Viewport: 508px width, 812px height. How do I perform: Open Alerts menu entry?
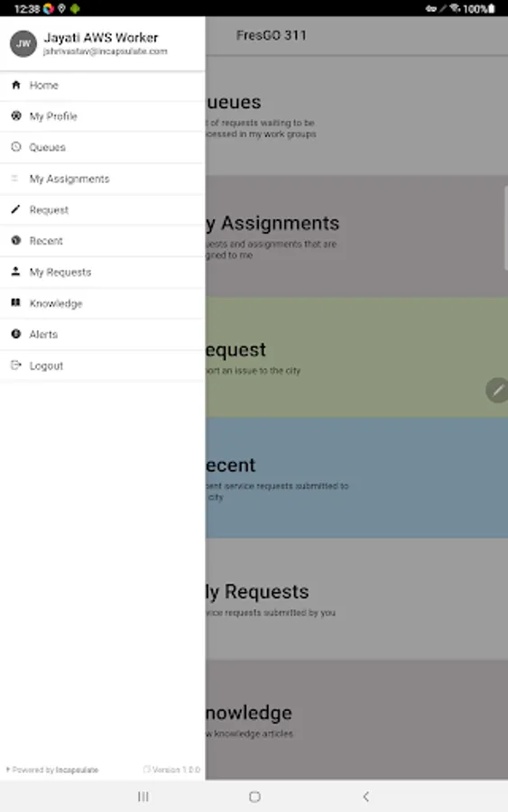point(103,334)
